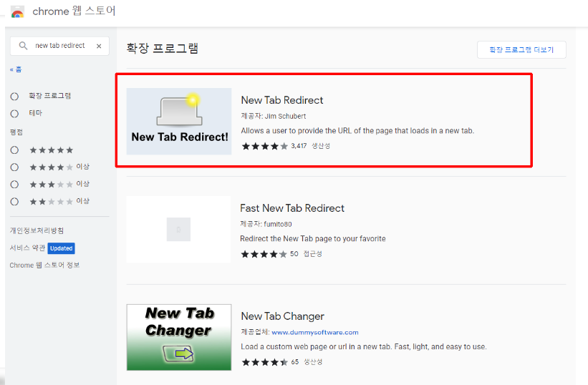
Task: Click the '생산성' label under New Tab Changer
Action: [313, 362]
